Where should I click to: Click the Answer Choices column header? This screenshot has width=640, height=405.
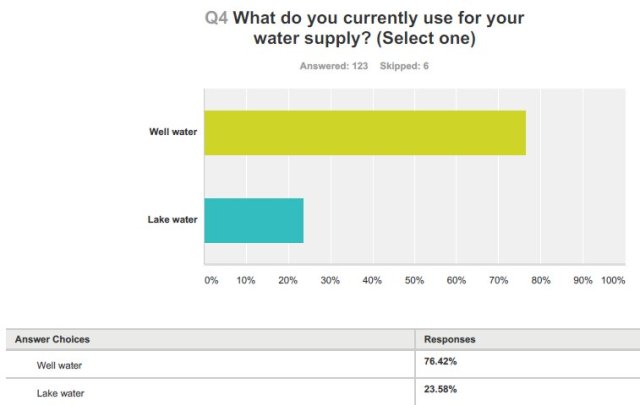coord(52,340)
